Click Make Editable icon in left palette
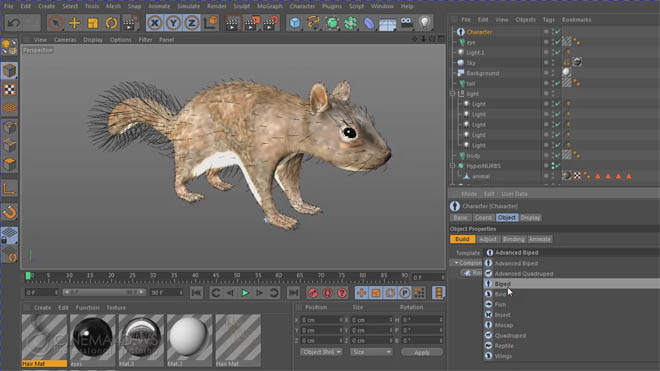This screenshot has width=660, height=371. point(9,47)
